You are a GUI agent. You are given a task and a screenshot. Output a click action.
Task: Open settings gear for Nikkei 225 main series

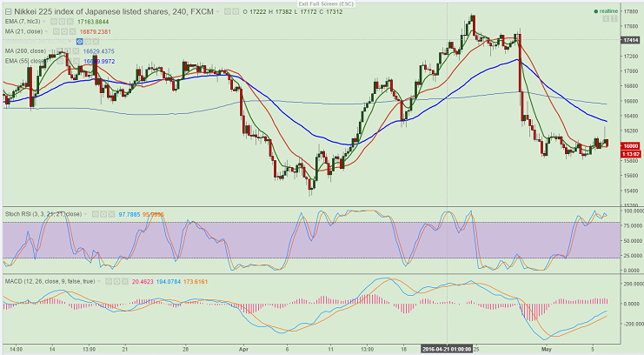(236, 12)
